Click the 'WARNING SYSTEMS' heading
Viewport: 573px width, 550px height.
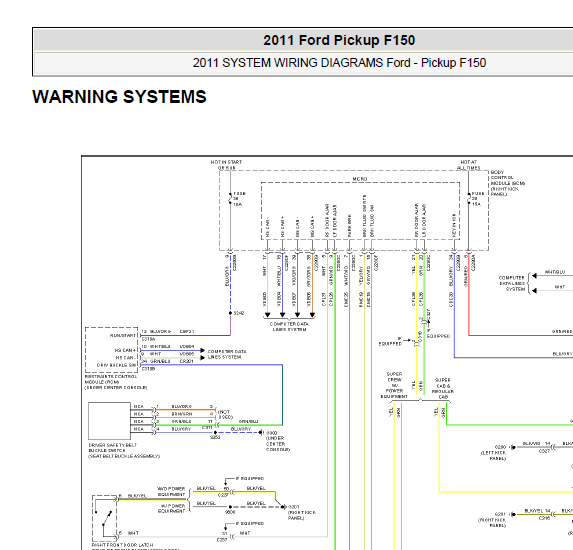coord(119,97)
